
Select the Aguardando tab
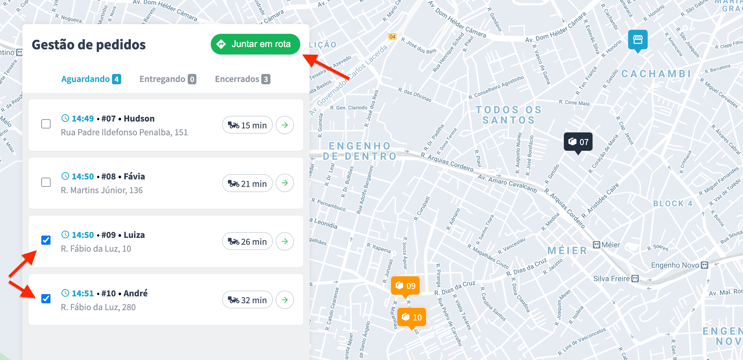click(91, 79)
